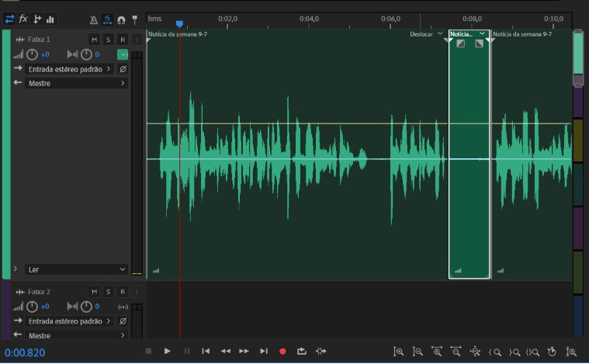Select the Inputs/Outputs view icon
The width and height of the screenshot is (589, 364).
[9, 19]
